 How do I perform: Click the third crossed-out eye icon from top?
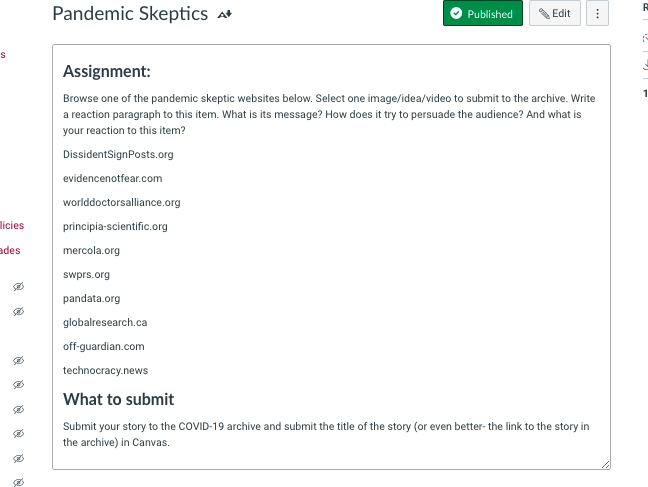(18, 361)
